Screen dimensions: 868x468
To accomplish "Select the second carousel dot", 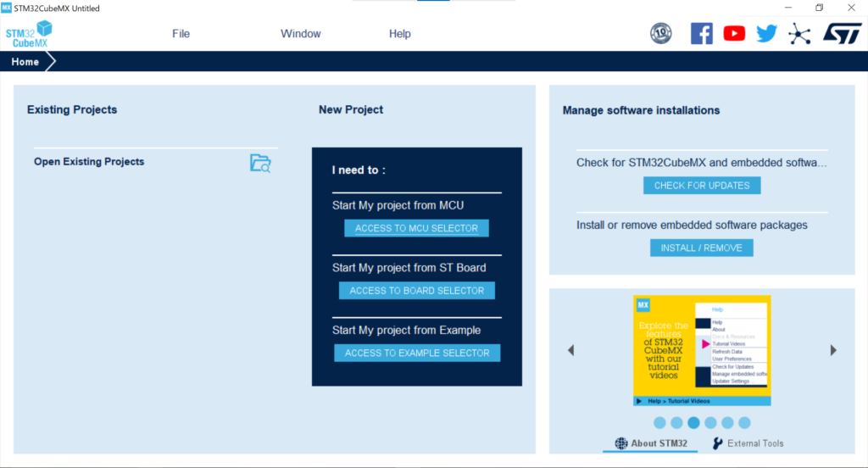I will pos(676,422).
